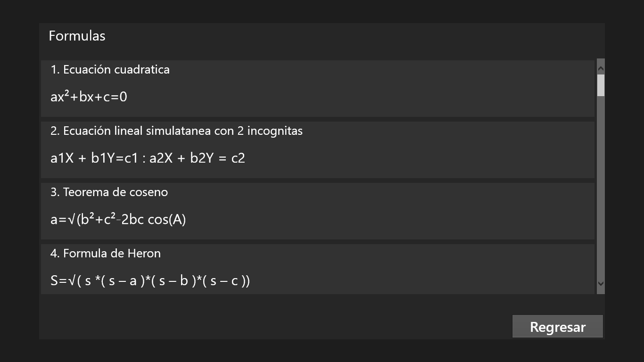The width and height of the screenshot is (644, 362).
Task: Click the a=√(b²+c²-2bc cos(A) formula text
Action: [118, 219]
